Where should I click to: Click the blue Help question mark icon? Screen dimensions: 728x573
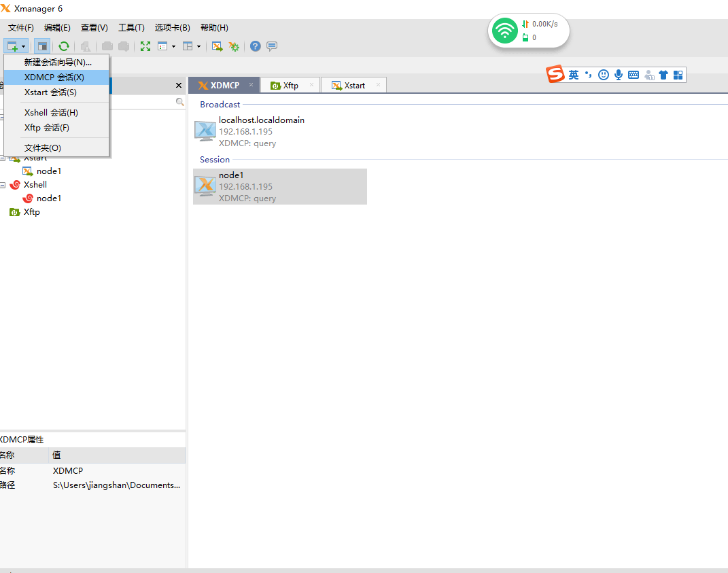coord(256,46)
